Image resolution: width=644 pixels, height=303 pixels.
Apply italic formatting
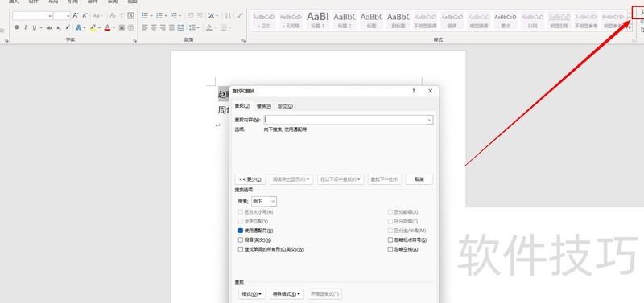(x=26, y=27)
